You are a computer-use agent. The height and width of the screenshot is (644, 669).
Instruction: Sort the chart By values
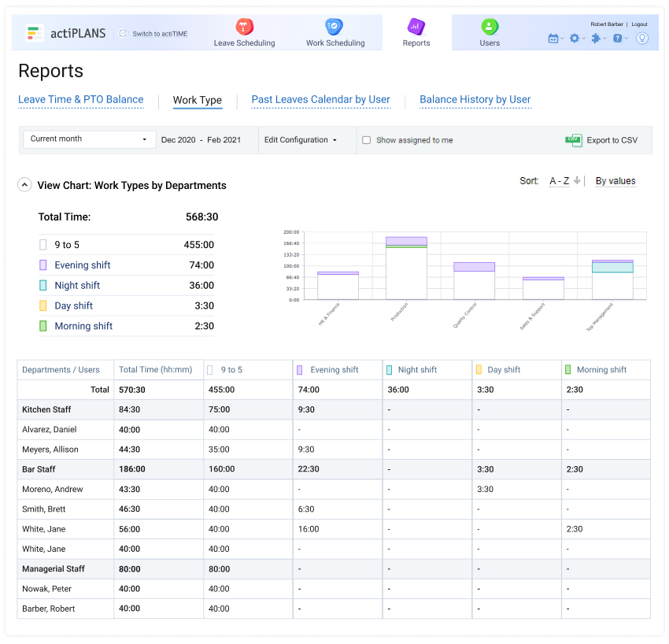615,181
